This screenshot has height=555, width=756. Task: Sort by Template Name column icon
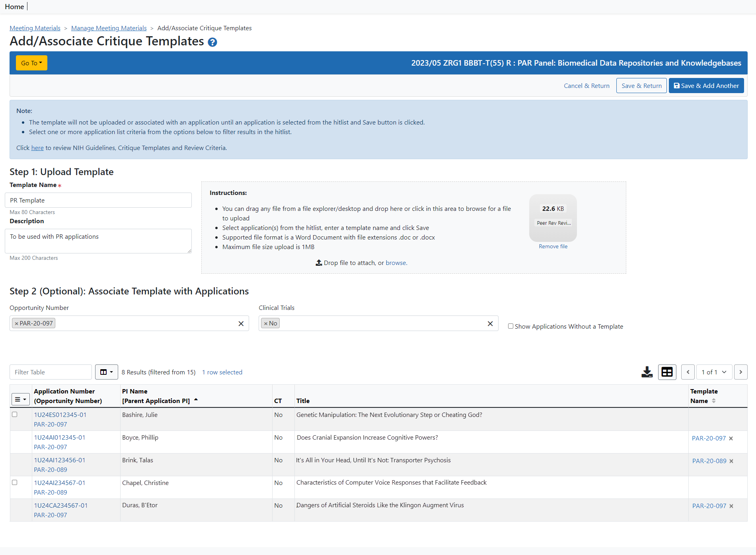pyautogui.click(x=713, y=401)
